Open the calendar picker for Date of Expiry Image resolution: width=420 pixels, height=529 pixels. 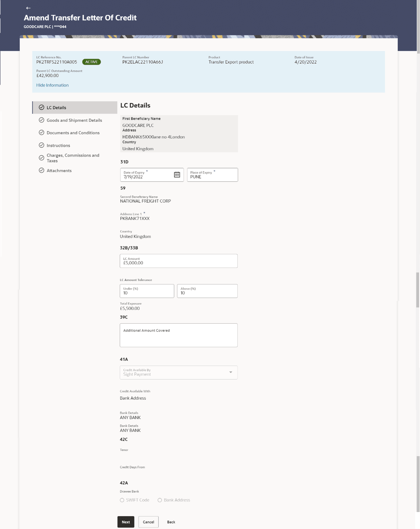click(178, 174)
